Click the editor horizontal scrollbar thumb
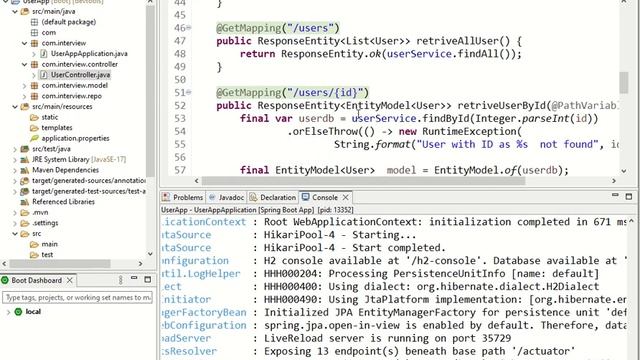The image size is (640, 360). point(363,180)
